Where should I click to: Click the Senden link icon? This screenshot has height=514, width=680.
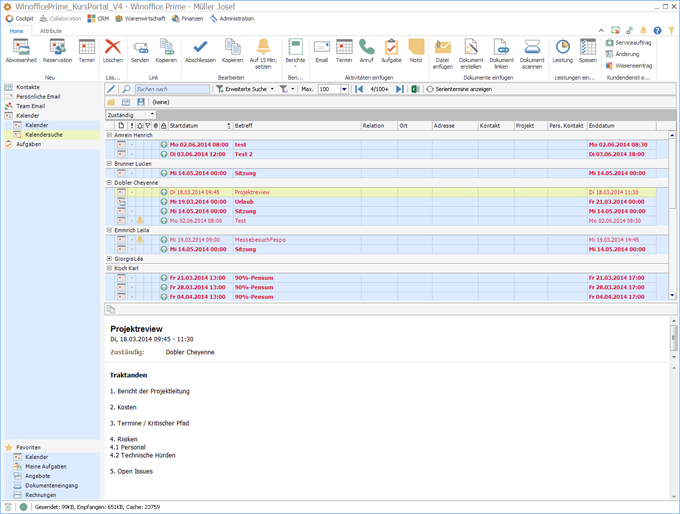140,51
